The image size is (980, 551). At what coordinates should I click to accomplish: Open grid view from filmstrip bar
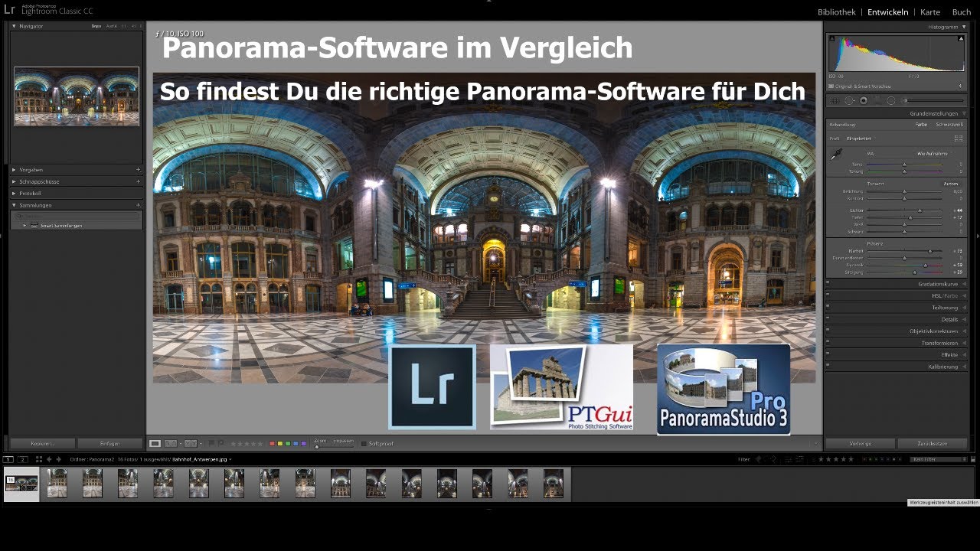click(x=39, y=459)
